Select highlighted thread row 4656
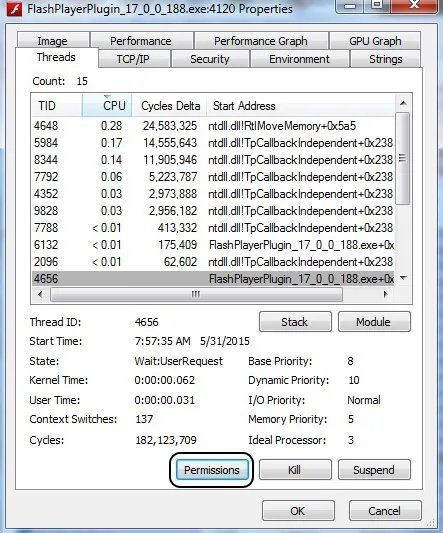 213,279
